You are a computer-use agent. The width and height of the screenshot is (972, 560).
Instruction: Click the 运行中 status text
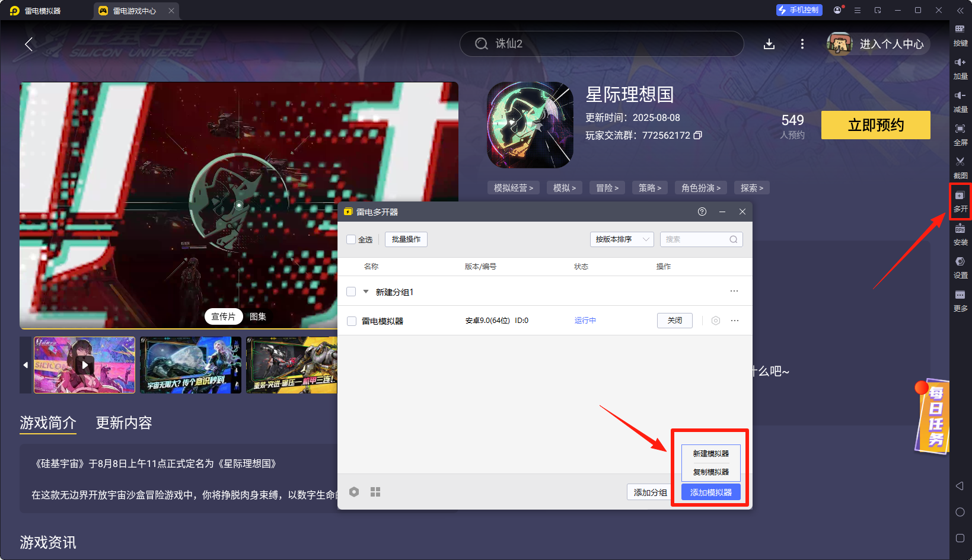pyautogui.click(x=585, y=321)
